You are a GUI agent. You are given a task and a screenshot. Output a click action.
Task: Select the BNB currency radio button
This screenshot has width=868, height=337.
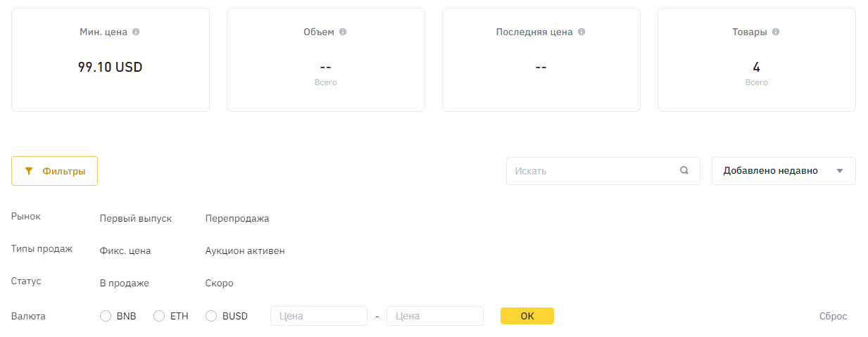[x=106, y=316]
